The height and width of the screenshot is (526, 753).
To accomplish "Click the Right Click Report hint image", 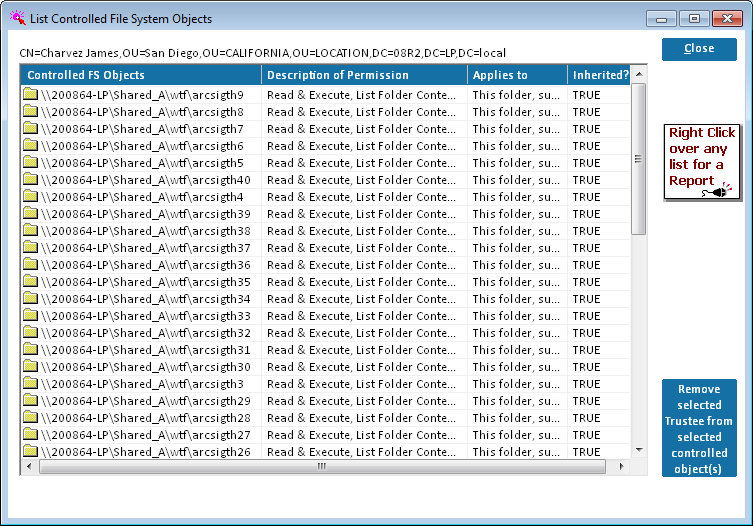I will point(700,162).
